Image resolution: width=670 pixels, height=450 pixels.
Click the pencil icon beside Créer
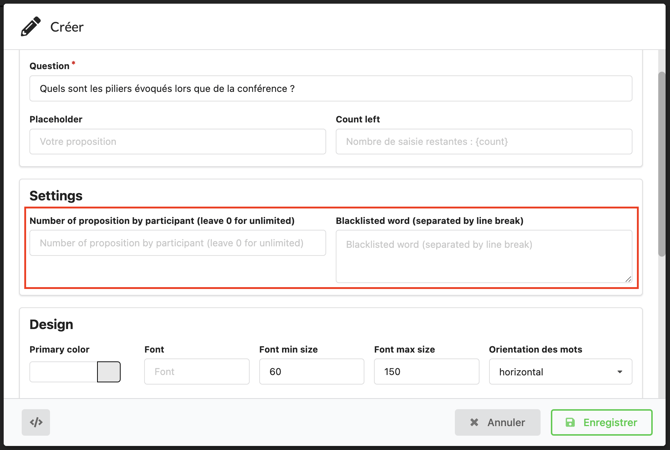coord(31,27)
